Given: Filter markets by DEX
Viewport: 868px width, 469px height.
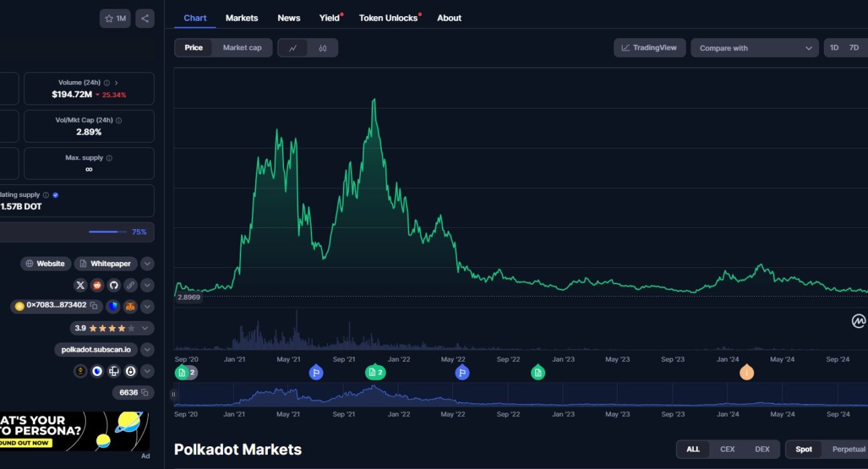Looking at the screenshot, I should 762,449.
